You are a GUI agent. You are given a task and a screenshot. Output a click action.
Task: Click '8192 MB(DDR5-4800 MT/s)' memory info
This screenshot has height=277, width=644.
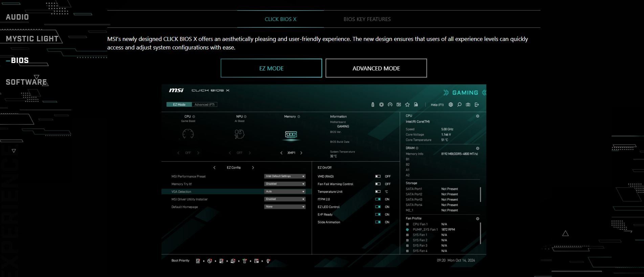[460, 154]
